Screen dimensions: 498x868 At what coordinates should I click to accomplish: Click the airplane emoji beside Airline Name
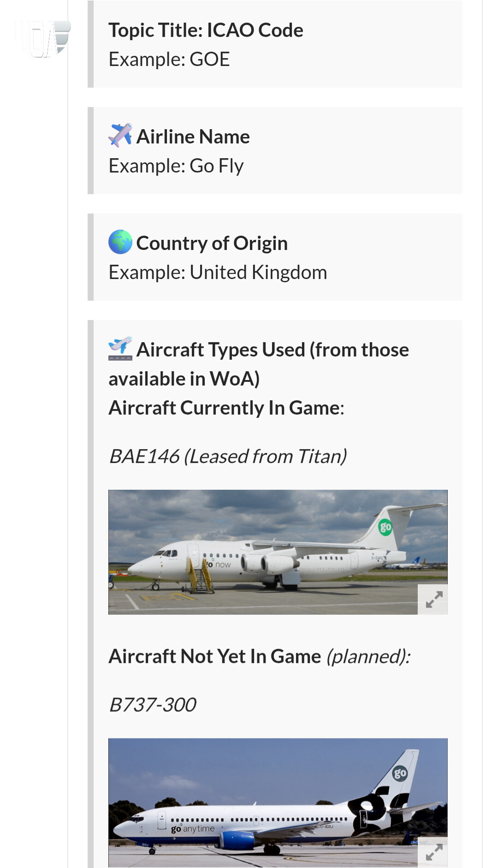point(120,136)
